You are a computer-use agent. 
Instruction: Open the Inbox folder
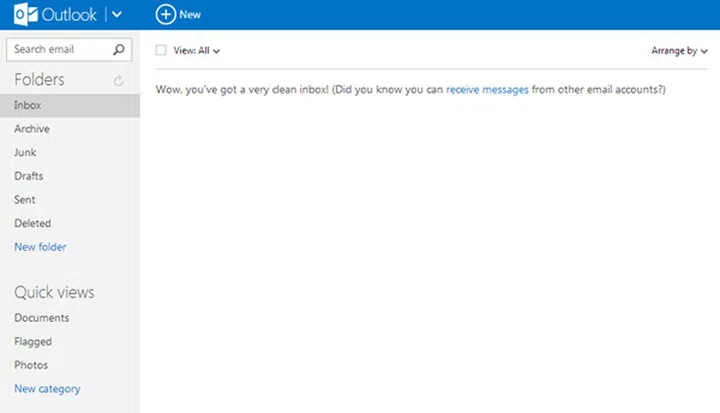click(x=28, y=105)
